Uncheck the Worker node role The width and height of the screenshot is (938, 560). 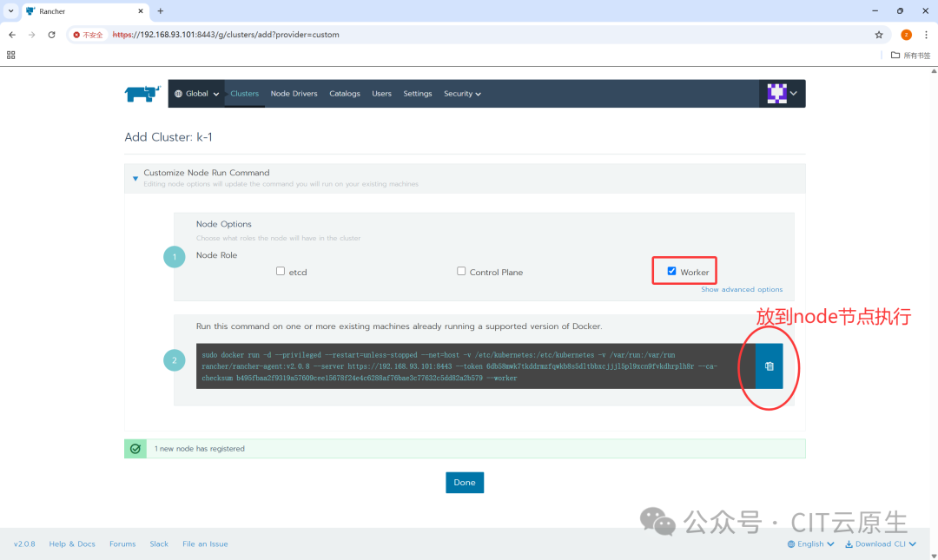pos(671,271)
